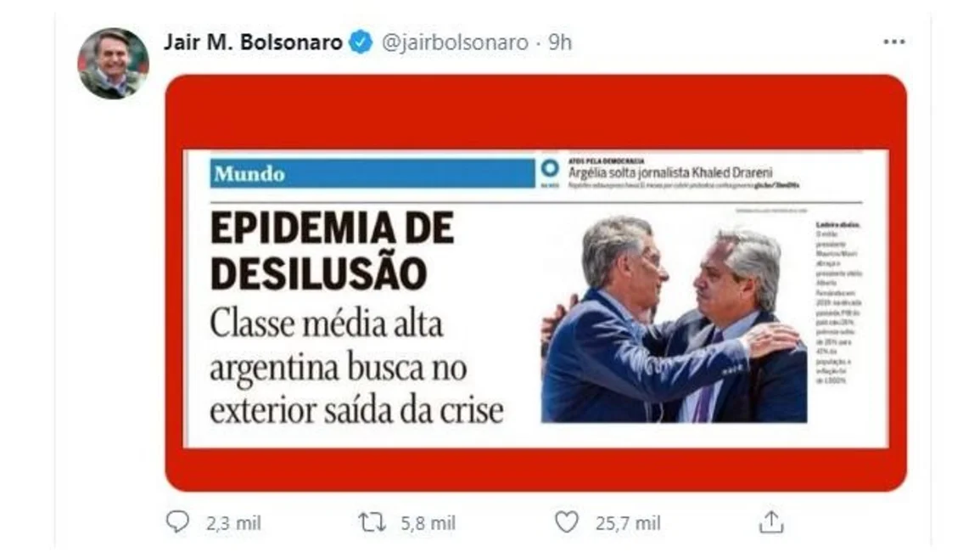This screenshot has height=552, width=980.
Task: Open the tweet's three-dot more menu
Action: (893, 42)
